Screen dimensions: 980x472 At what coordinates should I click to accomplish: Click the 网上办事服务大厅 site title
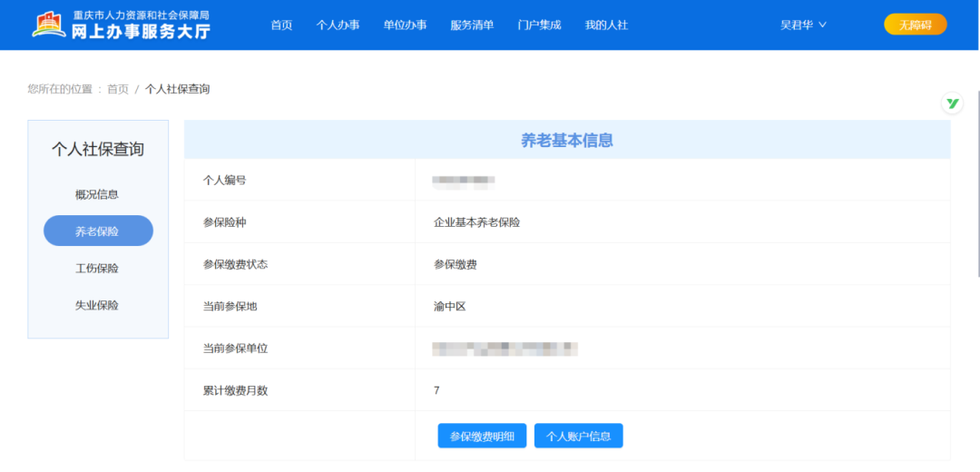coord(142,31)
